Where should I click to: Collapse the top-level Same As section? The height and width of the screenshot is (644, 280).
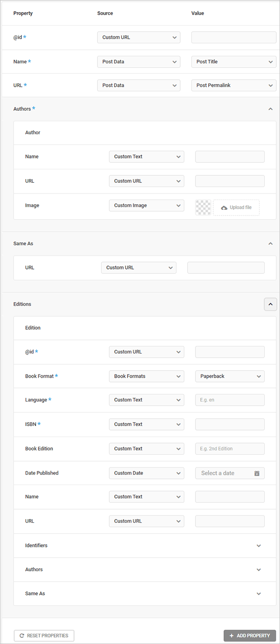pyautogui.click(x=270, y=243)
